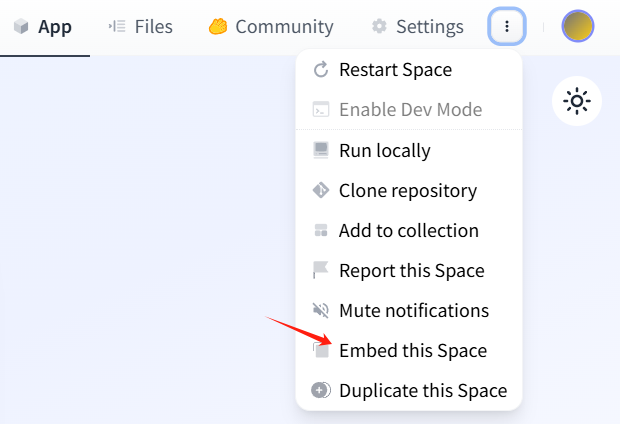Open the user avatar profile menu

(x=578, y=27)
